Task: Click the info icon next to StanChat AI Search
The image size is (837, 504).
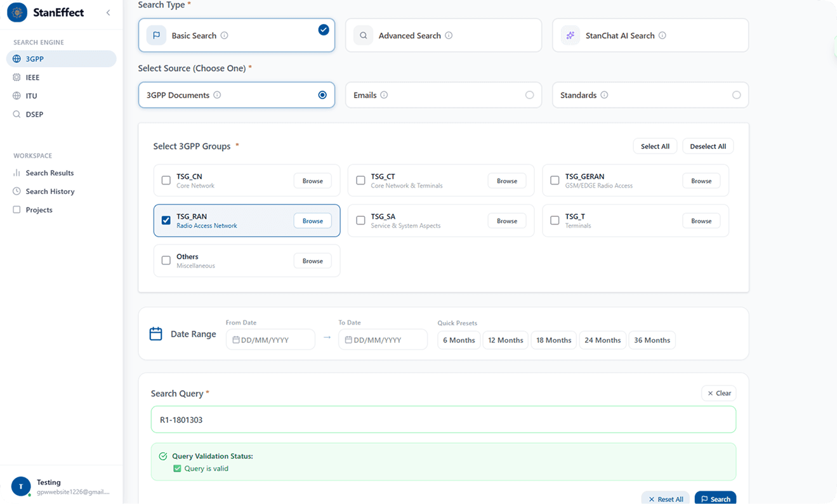Action: (662, 36)
